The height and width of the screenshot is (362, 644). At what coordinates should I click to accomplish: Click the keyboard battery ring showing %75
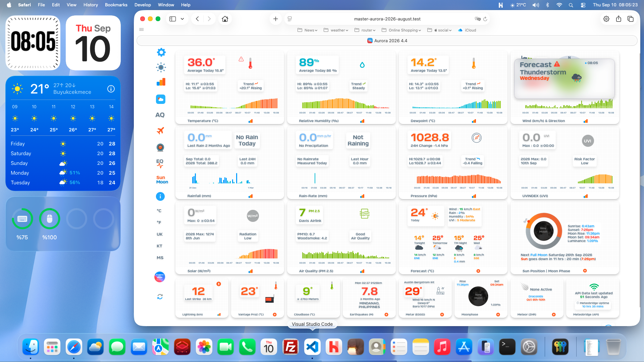(x=22, y=219)
